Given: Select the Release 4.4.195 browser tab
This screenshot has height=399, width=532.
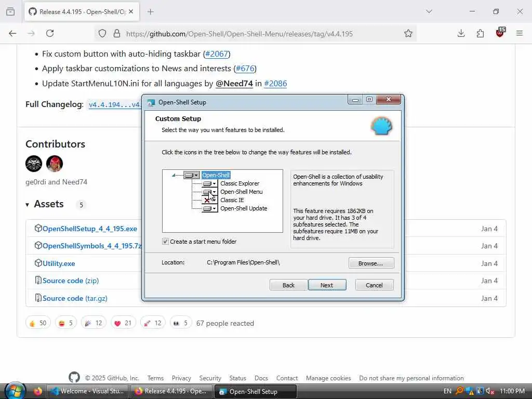Looking at the screenshot, I should pos(82,11).
